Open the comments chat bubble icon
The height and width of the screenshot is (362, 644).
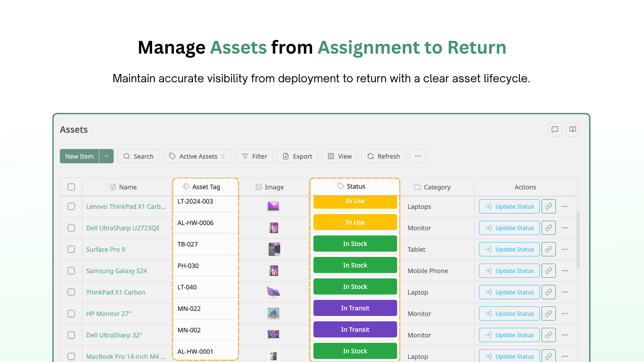click(555, 129)
